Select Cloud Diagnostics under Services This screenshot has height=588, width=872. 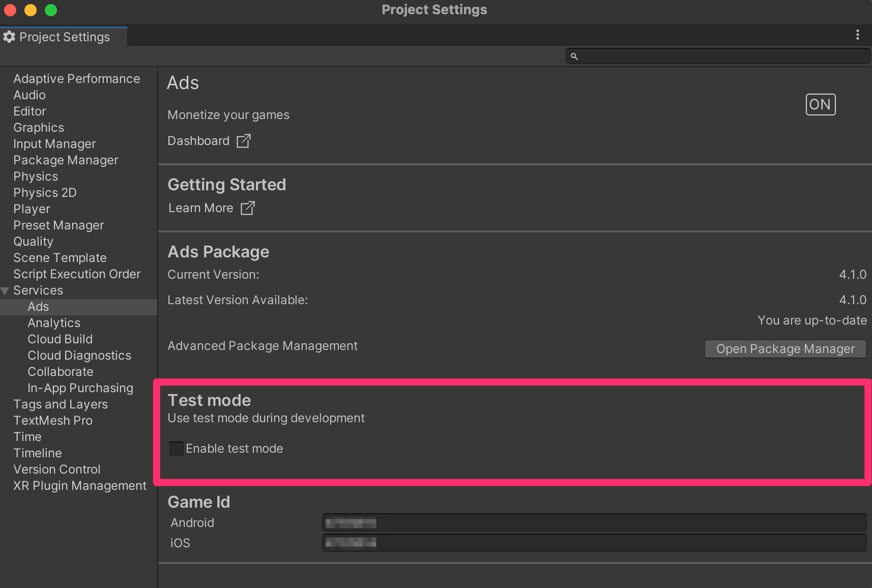79,356
